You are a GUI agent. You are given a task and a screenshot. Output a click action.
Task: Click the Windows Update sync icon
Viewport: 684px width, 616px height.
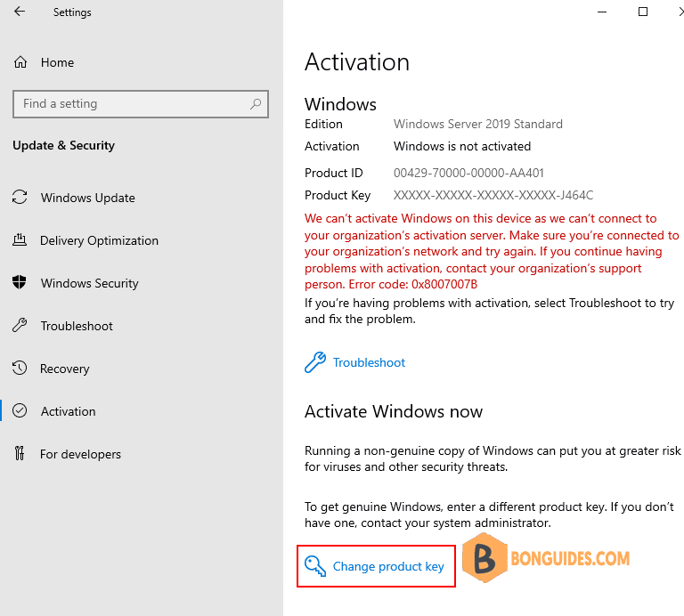pyautogui.click(x=20, y=197)
